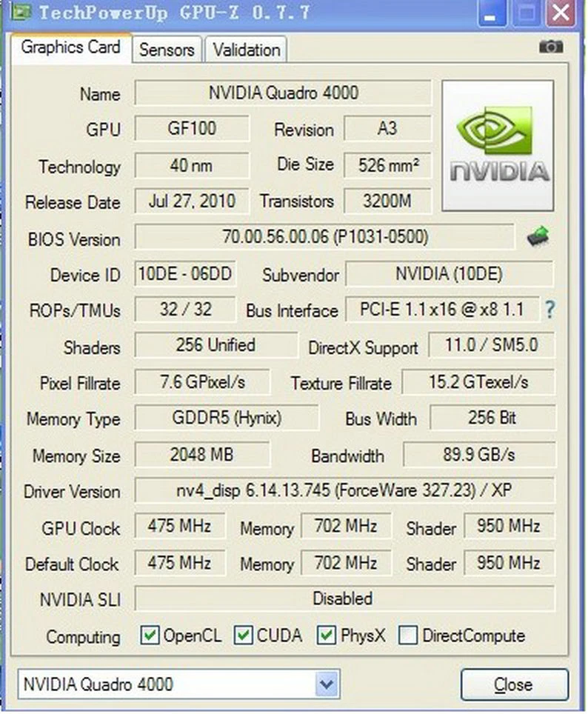Click the BIOS Version label
This screenshot has height=714, width=588.
(74, 239)
